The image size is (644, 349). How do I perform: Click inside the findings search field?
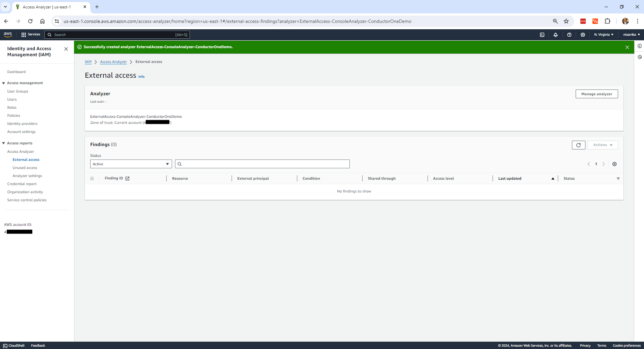click(x=262, y=164)
